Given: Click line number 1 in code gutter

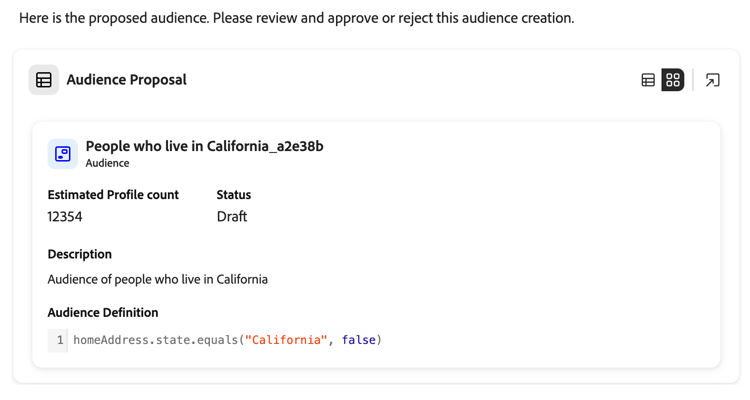Looking at the screenshot, I should [59, 340].
